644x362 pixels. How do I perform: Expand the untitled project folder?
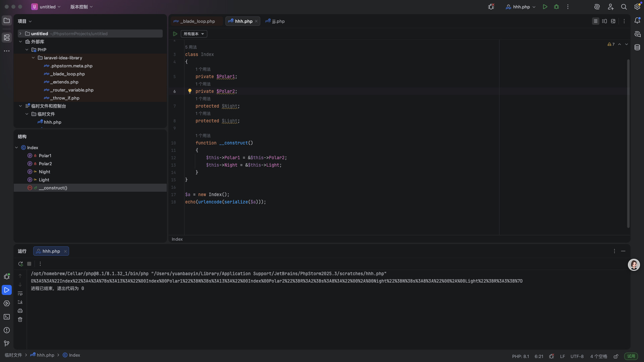[x=20, y=34]
